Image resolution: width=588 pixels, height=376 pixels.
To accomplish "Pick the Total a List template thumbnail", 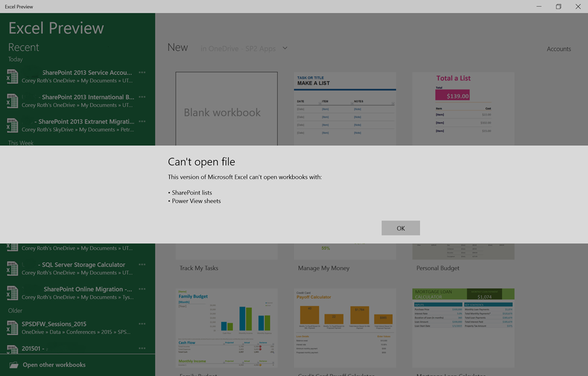I will 463,108.
